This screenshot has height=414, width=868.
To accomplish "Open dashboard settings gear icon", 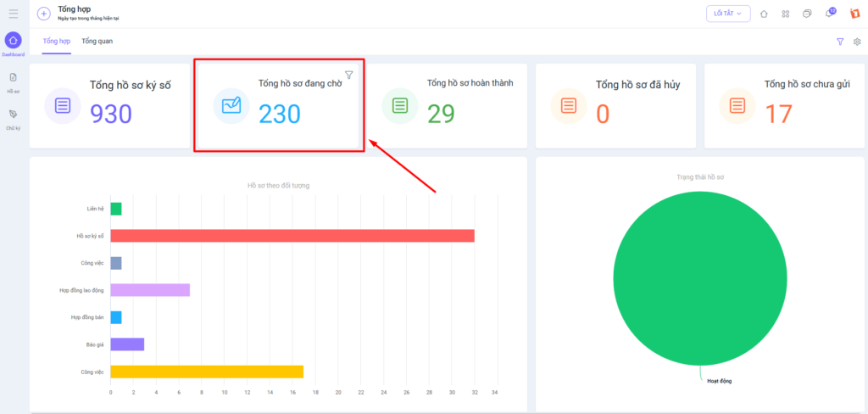I will [x=857, y=42].
